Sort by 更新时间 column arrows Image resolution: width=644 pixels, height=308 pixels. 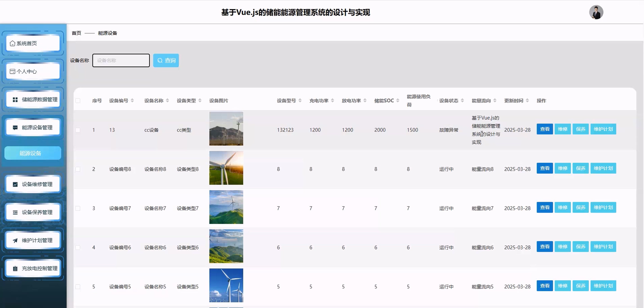527,101
